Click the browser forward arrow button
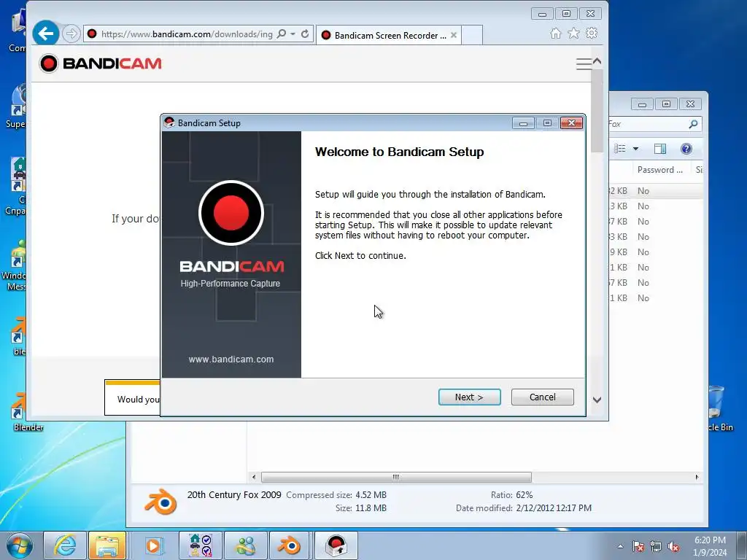Screen dimensions: 747x560 (x=71, y=34)
